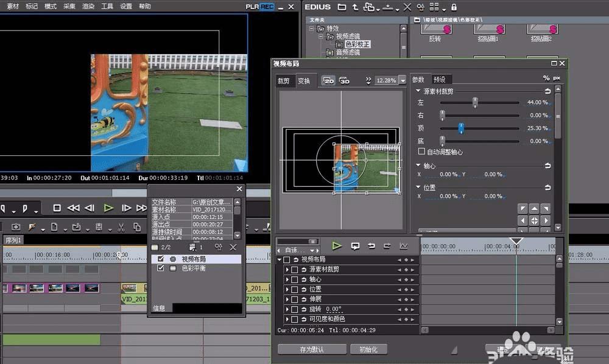Switch layout editor to 3D mode
Viewport: 609px width, 364px height.
coord(345,80)
